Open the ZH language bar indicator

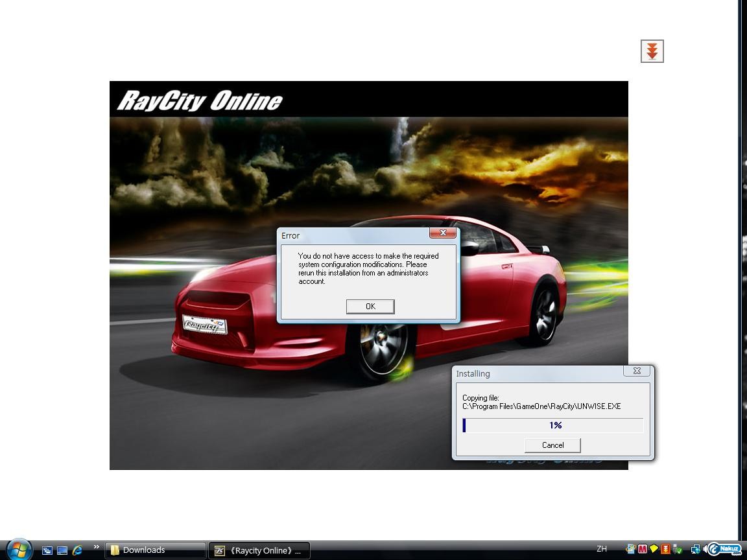[x=602, y=549]
